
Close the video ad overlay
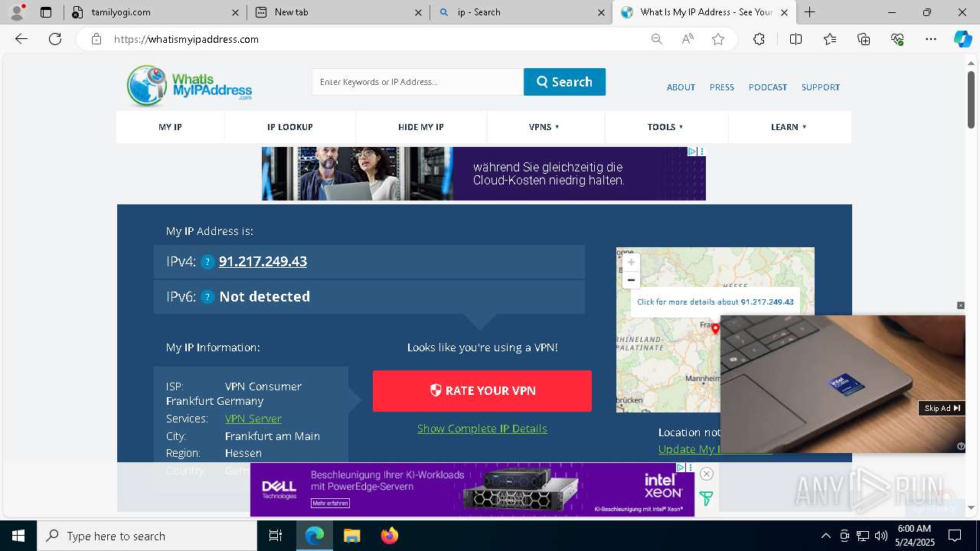click(961, 305)
